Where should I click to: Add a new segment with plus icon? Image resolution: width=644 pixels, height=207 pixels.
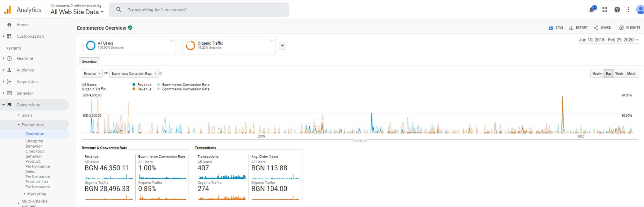pos(282,46)
